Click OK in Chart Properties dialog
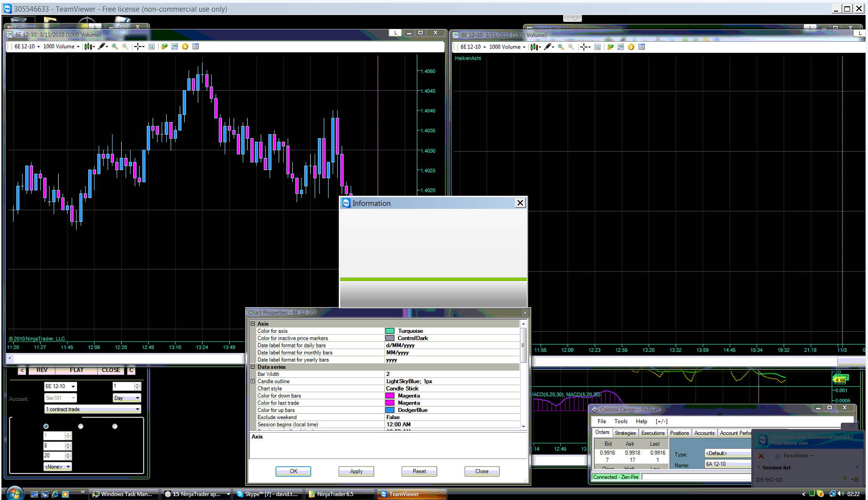 294,471
